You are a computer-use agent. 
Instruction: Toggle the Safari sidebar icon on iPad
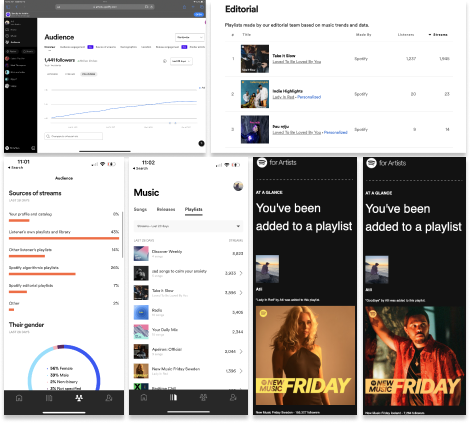pyautogui.click(x=9, y=7)
